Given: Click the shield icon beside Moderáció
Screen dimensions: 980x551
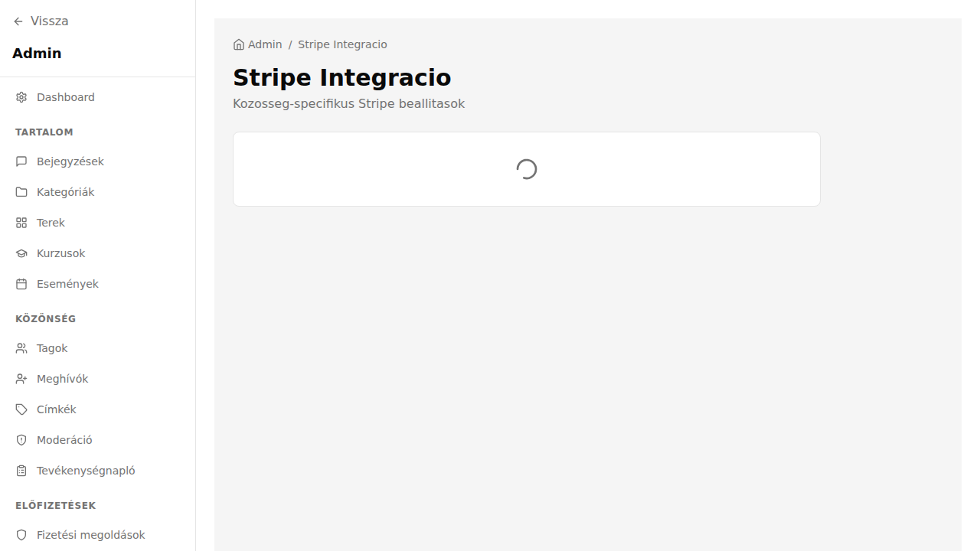Looking at the screenshot, I should pyautogui.click(x=21, y=439).
